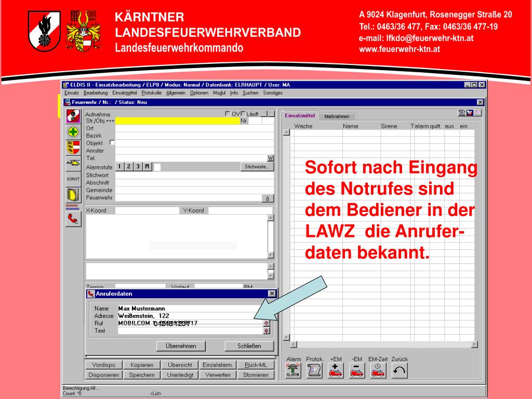Open the Stichworte... button

pos(257,167)
